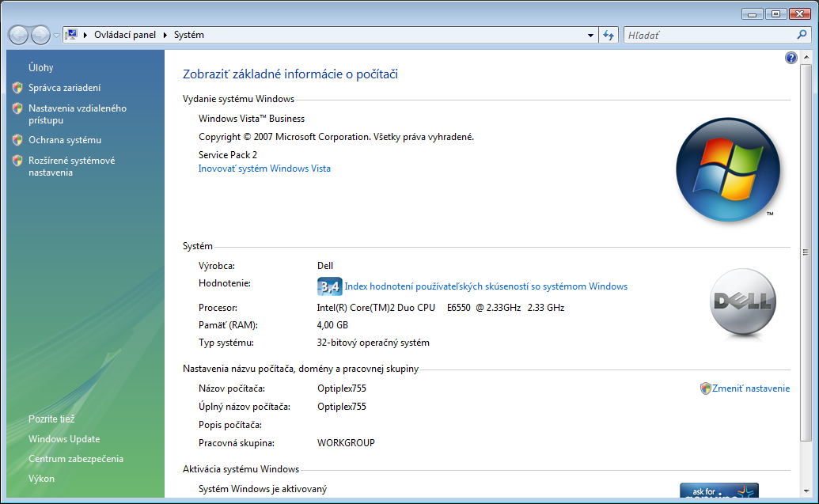
Task: Click the 32-bitový operačný systém value
Action: (x=373, y=343)
